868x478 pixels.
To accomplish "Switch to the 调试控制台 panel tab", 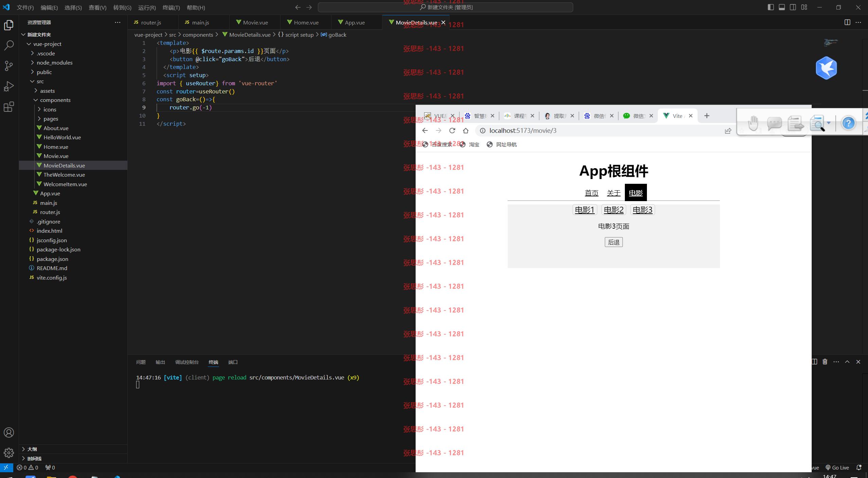I will pos(187,362).
